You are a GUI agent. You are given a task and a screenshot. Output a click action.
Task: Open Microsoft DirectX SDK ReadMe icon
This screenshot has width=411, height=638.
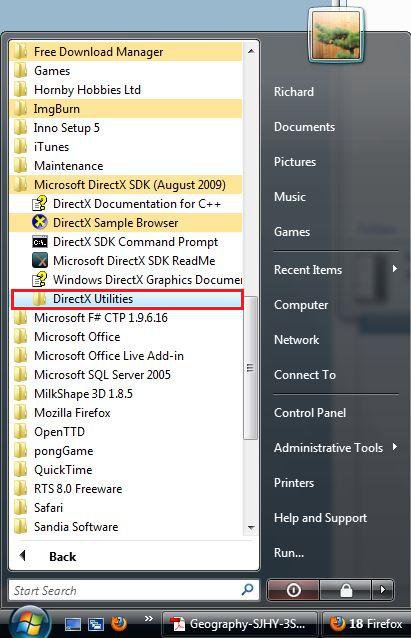[x=39, y=261]
